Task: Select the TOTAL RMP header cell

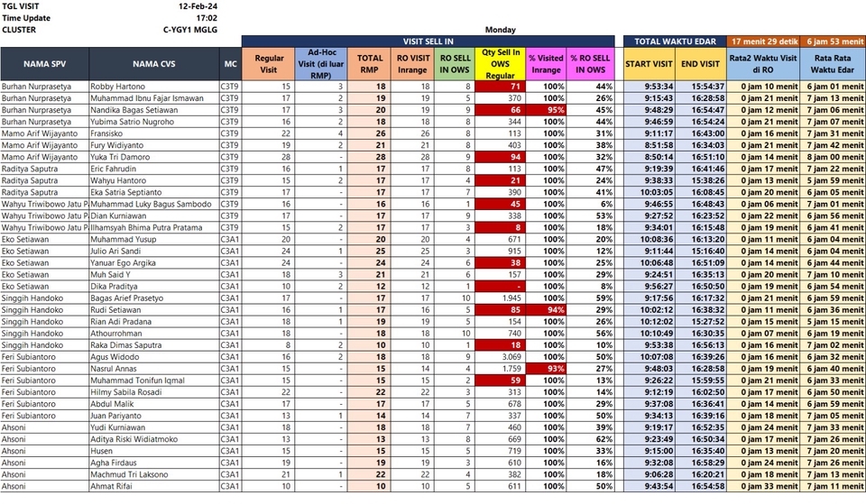Action: (x=369, y=64)
